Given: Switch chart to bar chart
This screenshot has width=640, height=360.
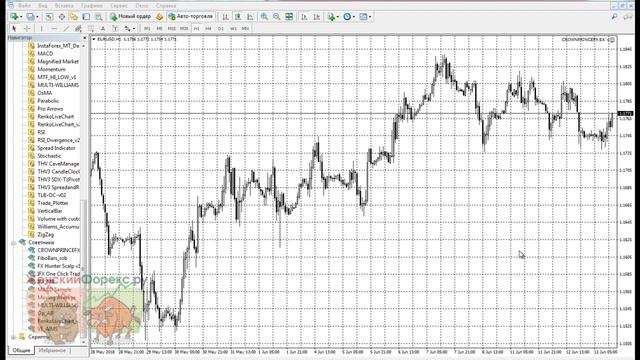Looking at the screenshot, I should tap(225, 17).
